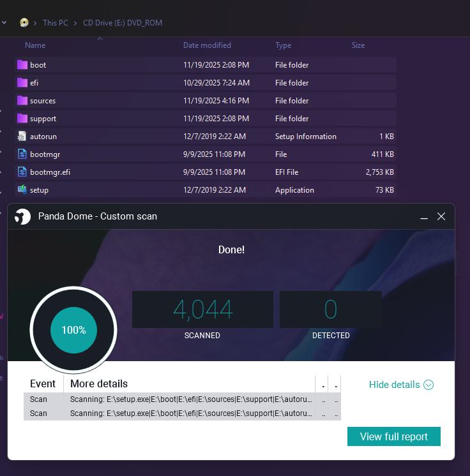The image size is (470, 476).
Task: Click the 4,044 scanned counter
Action: pyautogui.click(x=202, y=309)
